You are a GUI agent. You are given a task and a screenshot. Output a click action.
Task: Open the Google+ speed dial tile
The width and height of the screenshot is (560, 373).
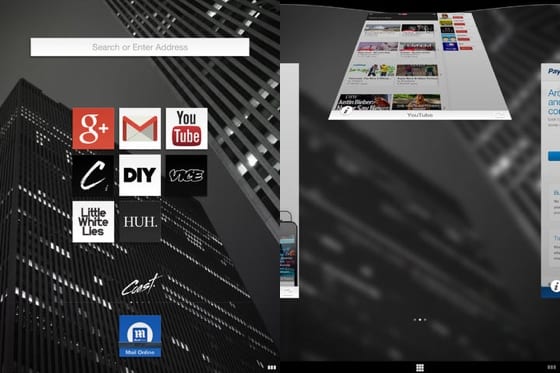point(93,129)
